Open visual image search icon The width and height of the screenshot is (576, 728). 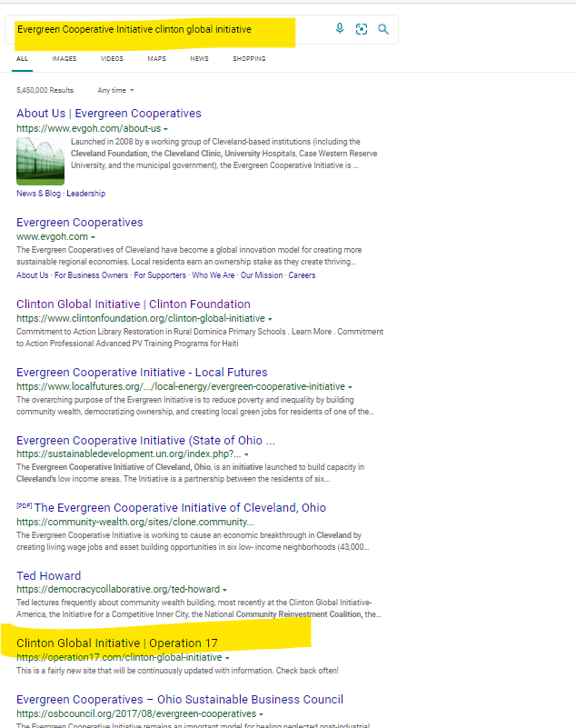point(362,29)
